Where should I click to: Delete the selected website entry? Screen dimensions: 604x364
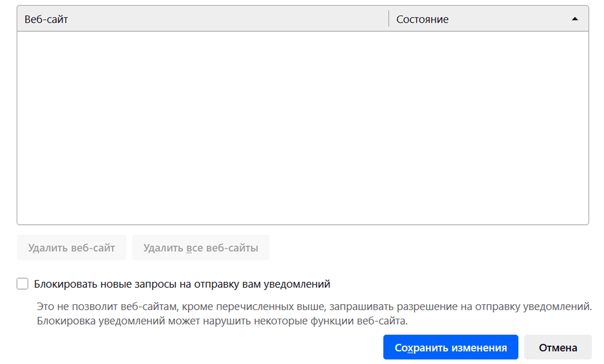(x=71, y=247)
